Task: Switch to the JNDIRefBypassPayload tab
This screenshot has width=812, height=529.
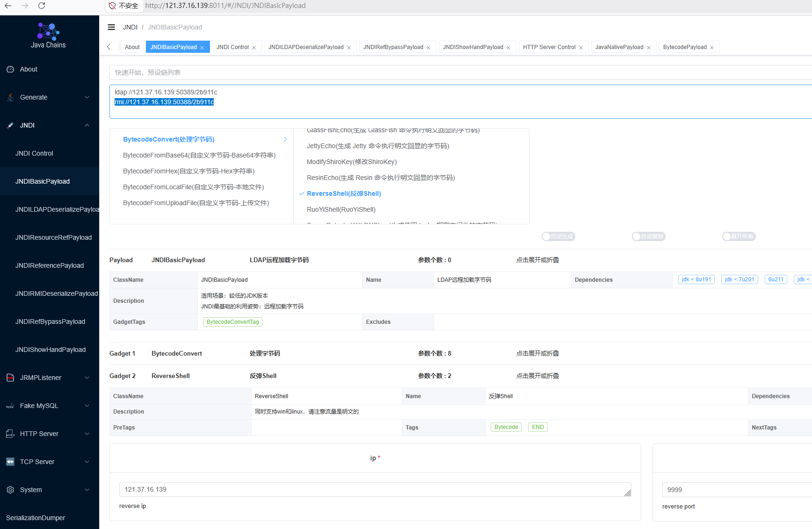Action: [393, 47]
